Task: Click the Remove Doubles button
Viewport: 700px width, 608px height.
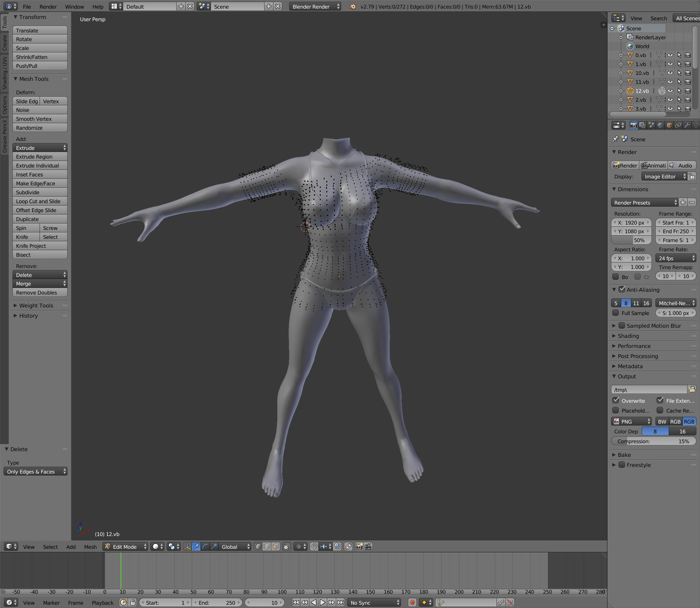Action: coord(40,293)
